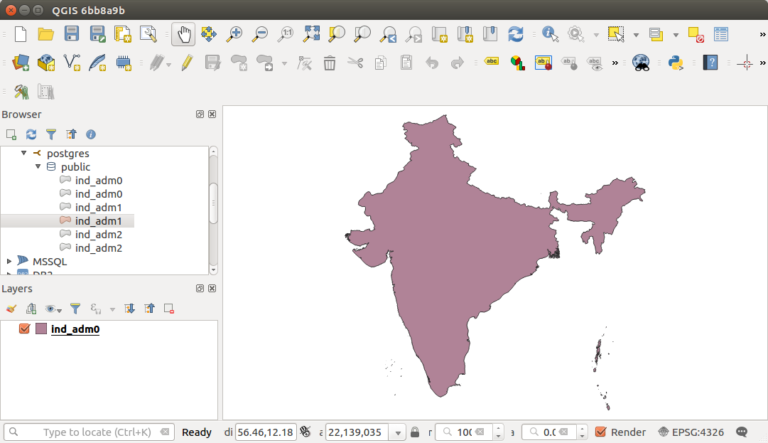
Task: Toggle editing with the pencil icon
Action: pyautogui.click(x=186, y=63)
